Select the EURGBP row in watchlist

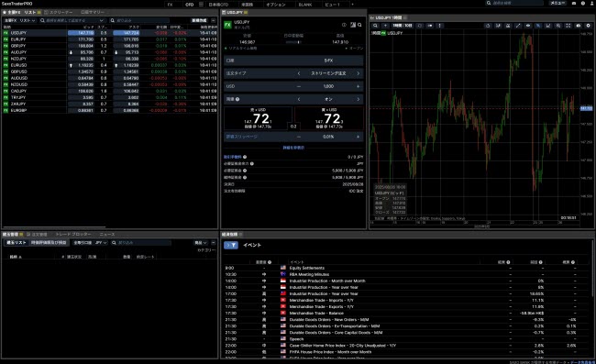pyautogui.click(x=110, y=110)
